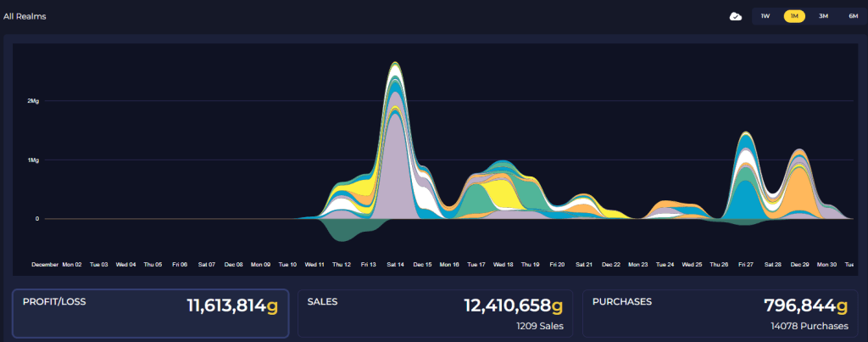This screenshot has width=868, height=342.
Task: Select the Sales summary card
Action: [x=435, y=313]
